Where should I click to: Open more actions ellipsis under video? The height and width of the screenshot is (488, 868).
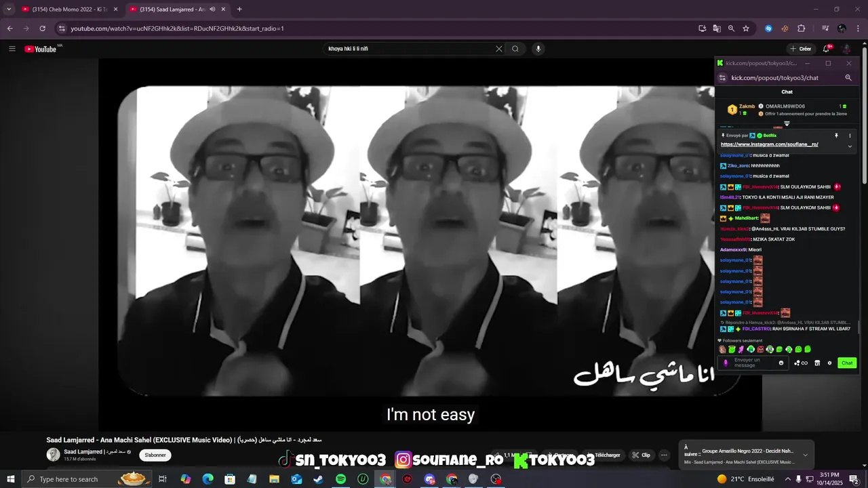click(x=665, y=455)
